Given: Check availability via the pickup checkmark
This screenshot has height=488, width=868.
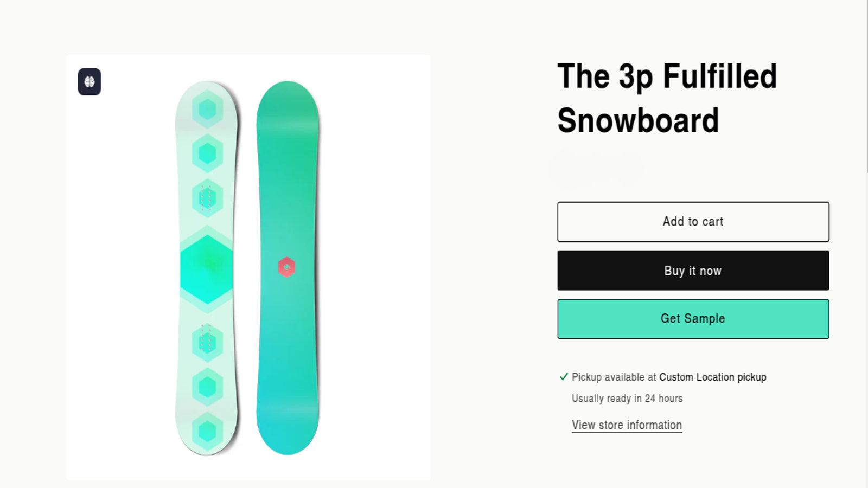Looking at the screenshot, I should tap(564, 376).
